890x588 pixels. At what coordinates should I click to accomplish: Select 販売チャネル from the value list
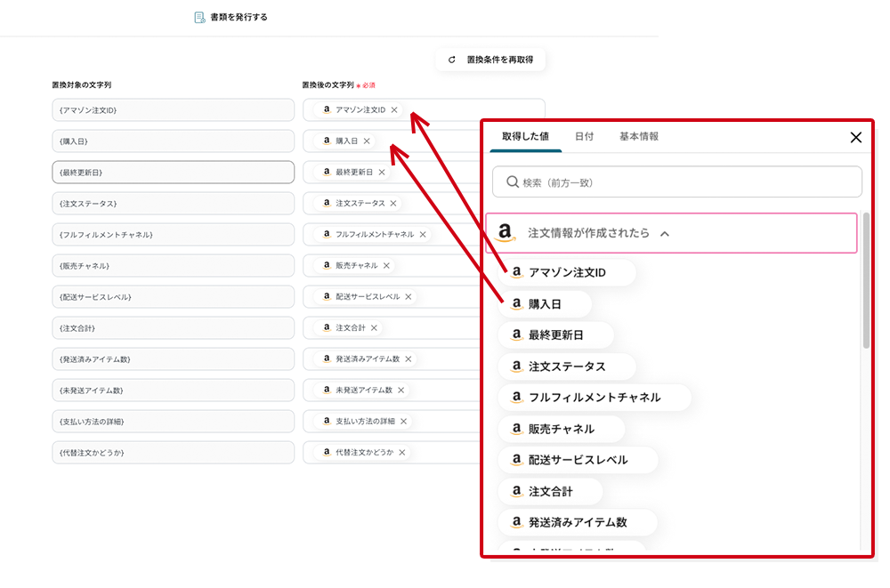pos(562,429)
